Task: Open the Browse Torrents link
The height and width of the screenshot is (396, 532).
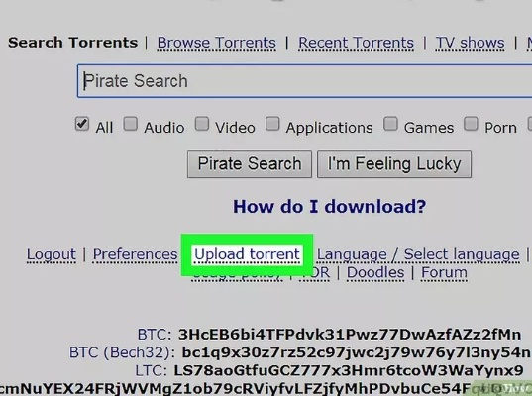Action: (216, 43)
